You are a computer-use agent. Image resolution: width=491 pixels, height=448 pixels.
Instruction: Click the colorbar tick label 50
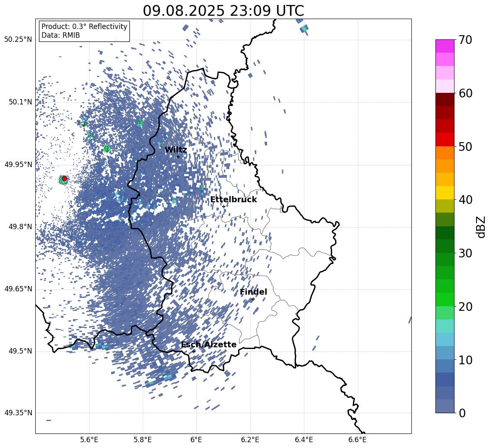coord(465,147)
